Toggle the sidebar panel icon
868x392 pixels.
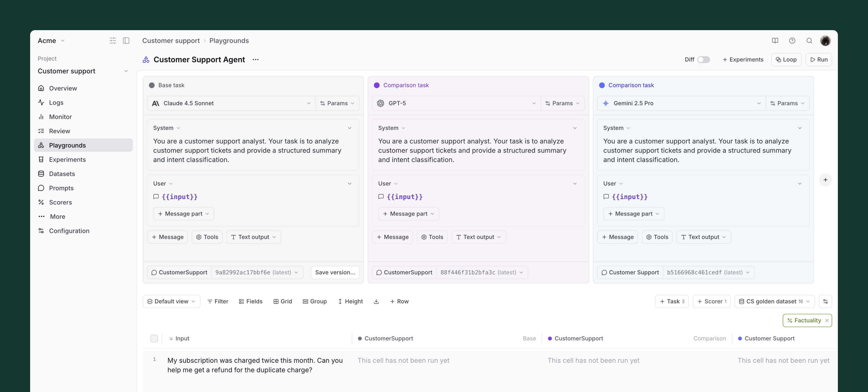click(126, 40)
